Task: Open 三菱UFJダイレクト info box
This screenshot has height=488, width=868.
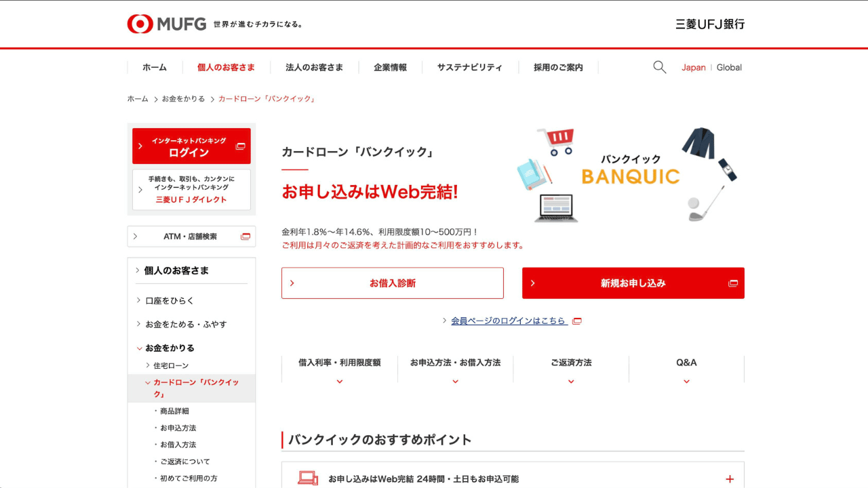Action: click(191, 190)
